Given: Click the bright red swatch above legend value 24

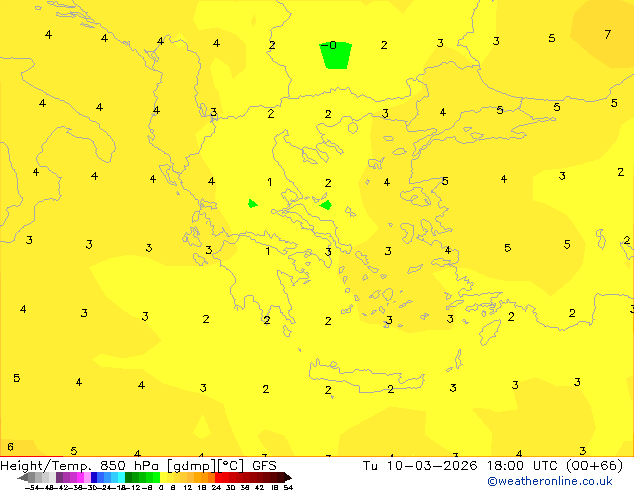Looking at the screenshot, I should pos(218,477).
